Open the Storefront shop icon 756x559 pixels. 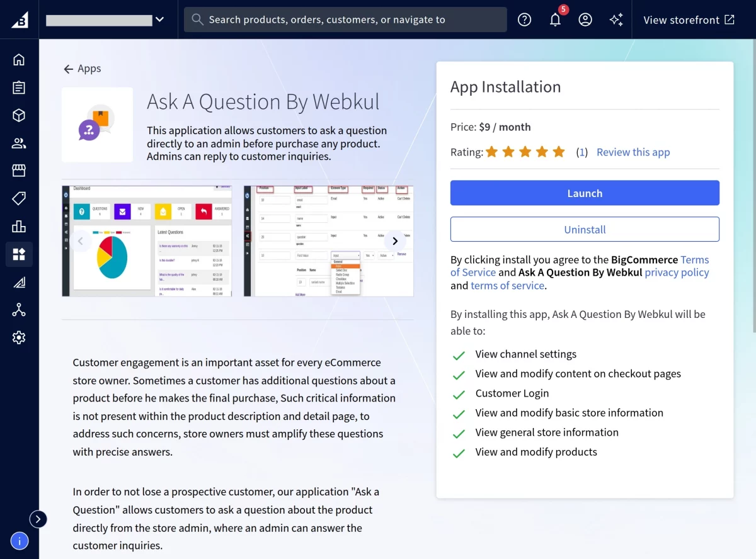click(x=19, y=171)
